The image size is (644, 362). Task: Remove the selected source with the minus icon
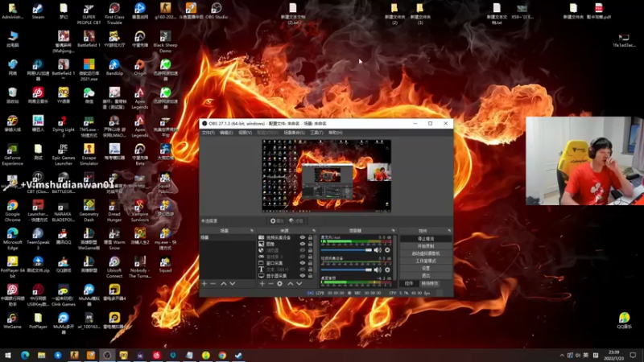(270, 284)
